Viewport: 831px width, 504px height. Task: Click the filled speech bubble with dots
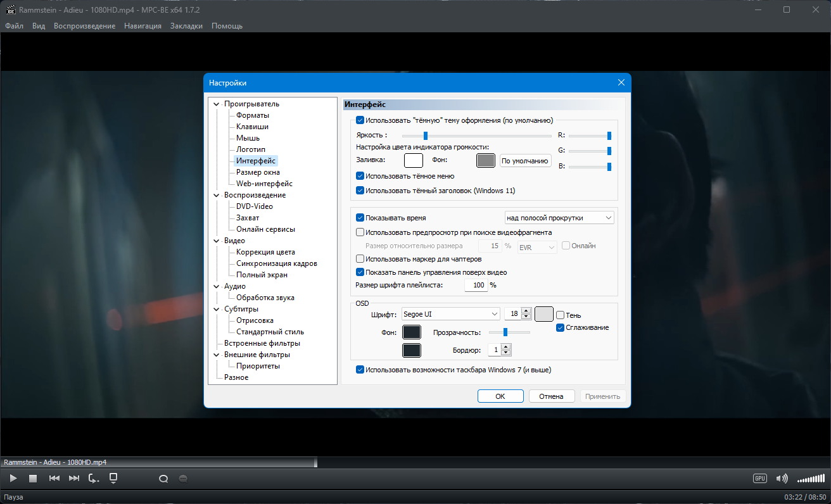coord(183,479)
